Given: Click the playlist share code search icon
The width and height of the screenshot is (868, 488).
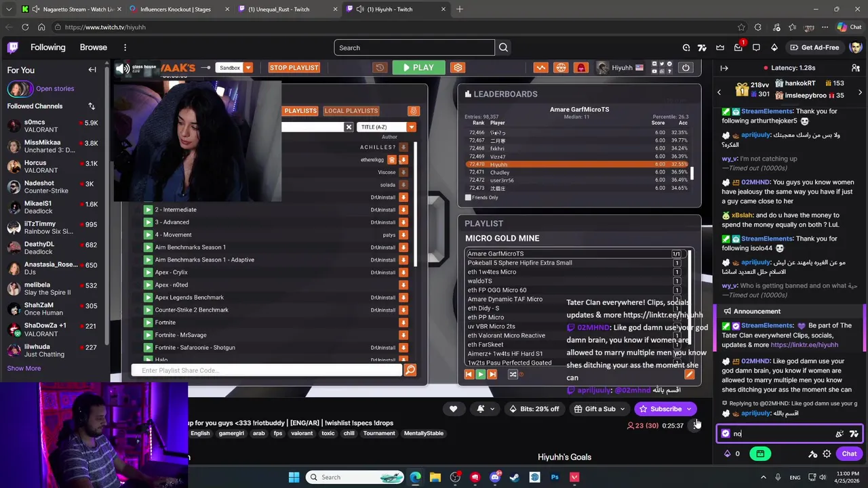Looking at the screenshot, I should [410, 370].
